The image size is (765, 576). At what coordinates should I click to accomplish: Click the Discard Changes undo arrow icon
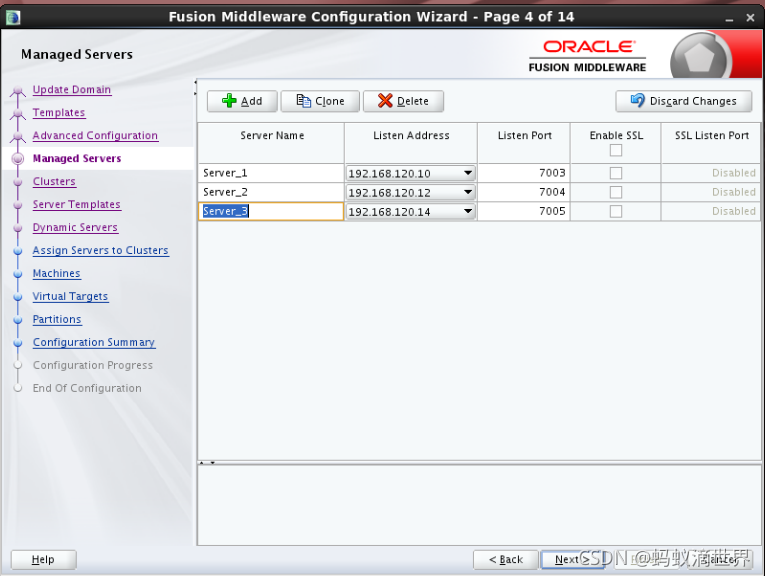[x=637, y=100]
